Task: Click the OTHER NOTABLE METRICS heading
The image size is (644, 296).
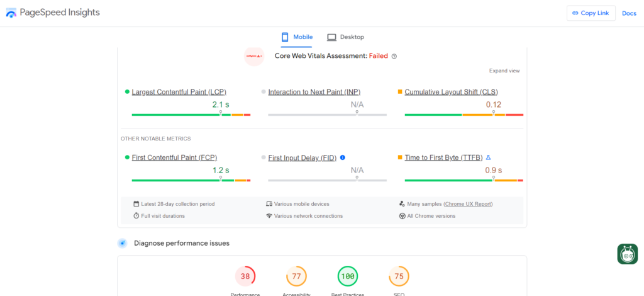Action: (156, 139)
